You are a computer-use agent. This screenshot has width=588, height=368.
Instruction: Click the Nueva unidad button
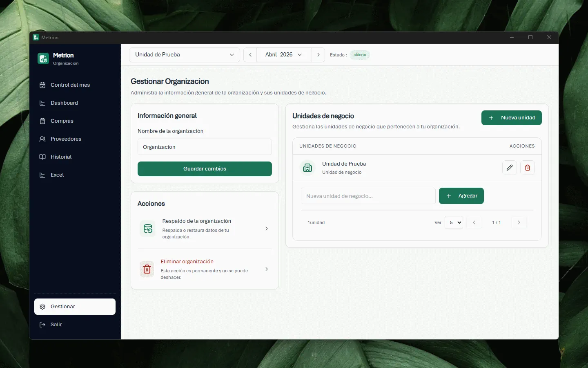tap(512, 118)
